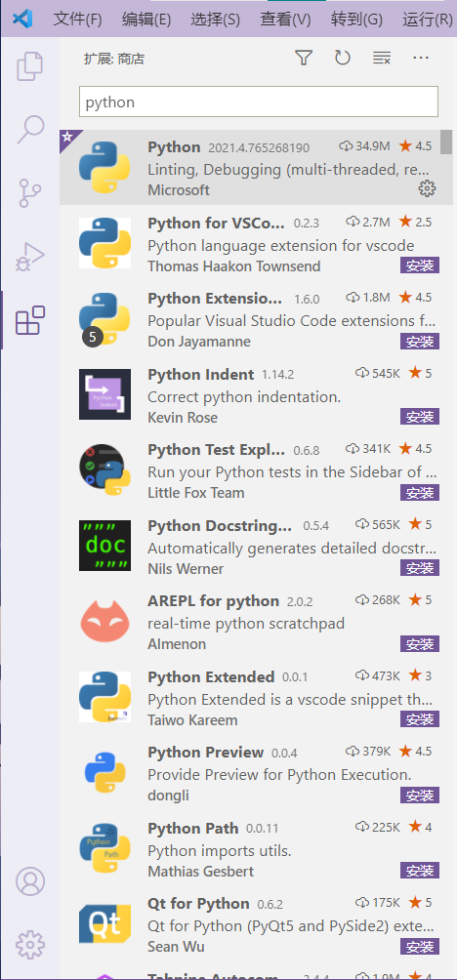
Task: Install Python for VSCode by Thomas Haakon Townsend
Action: pyautogui.click(x=420, y=265)
